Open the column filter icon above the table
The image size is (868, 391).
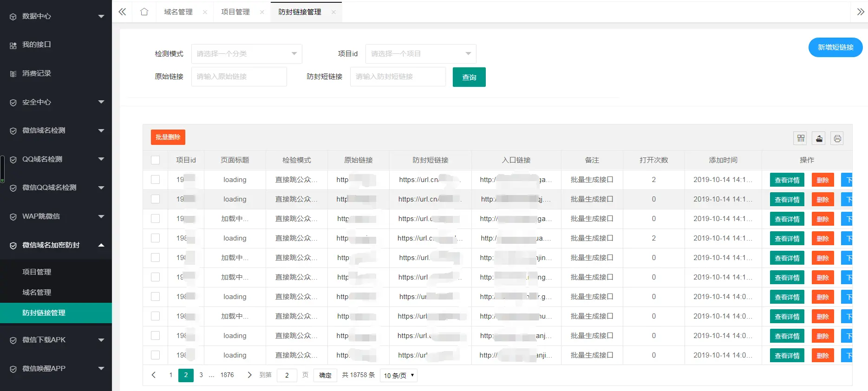point(801,138)
